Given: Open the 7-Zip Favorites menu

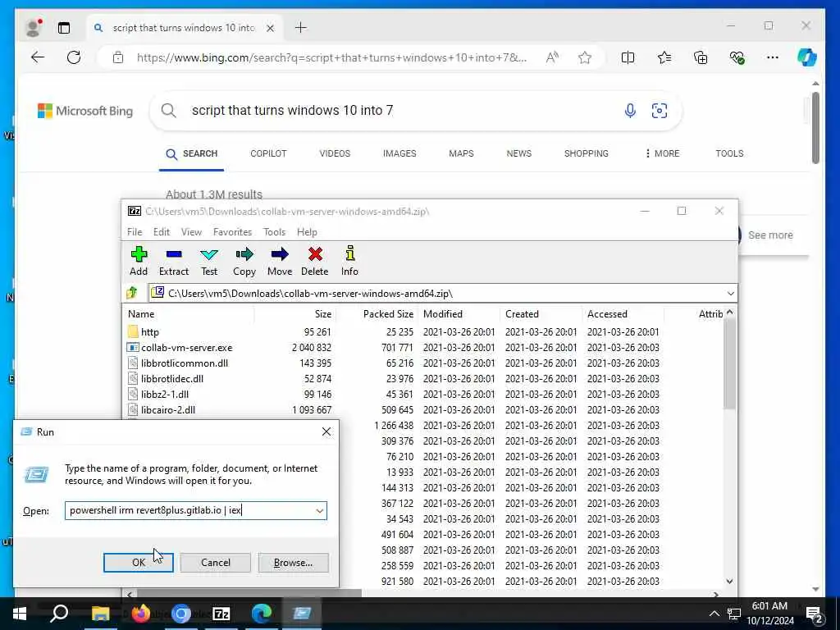Looking at the screenshot, I should click(x=232, y=232).
